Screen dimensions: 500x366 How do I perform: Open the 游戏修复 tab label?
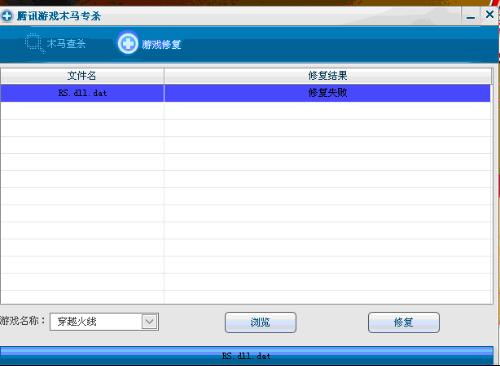coord(161,44)
